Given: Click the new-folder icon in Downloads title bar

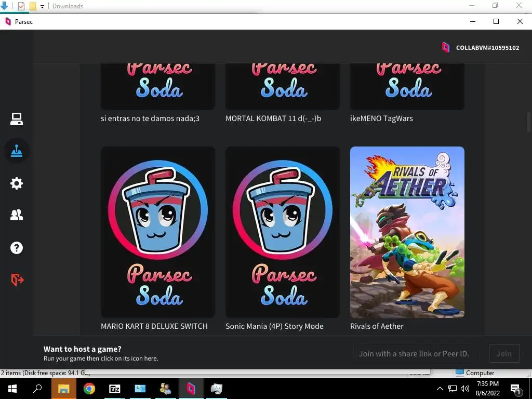Looking at the screenshot, I should click(33, 6).
